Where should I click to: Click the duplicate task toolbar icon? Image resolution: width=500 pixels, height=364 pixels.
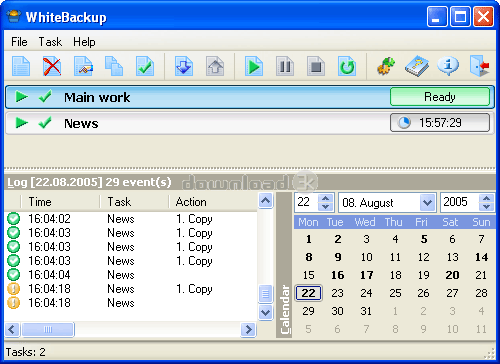click(x=114, y=66)
